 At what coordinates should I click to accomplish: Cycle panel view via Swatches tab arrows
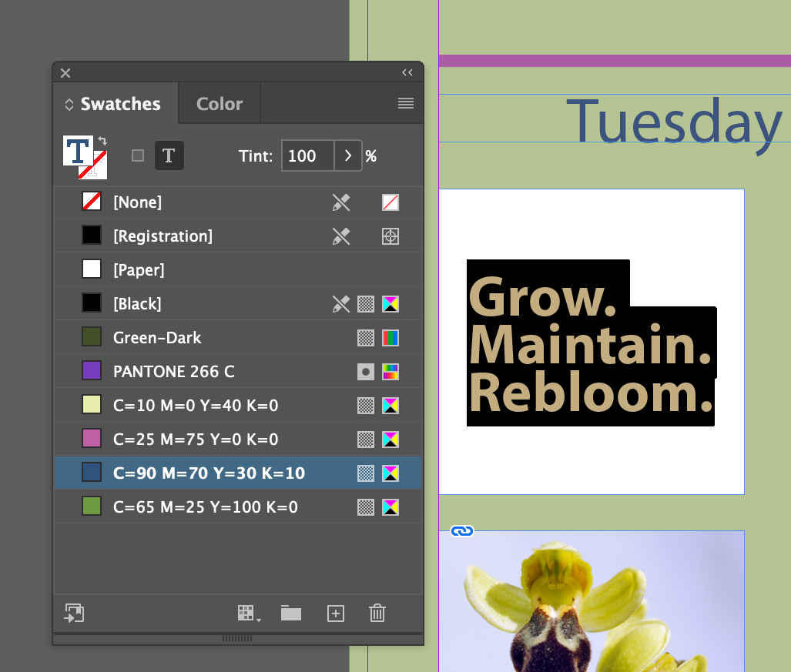pos(69,105)
